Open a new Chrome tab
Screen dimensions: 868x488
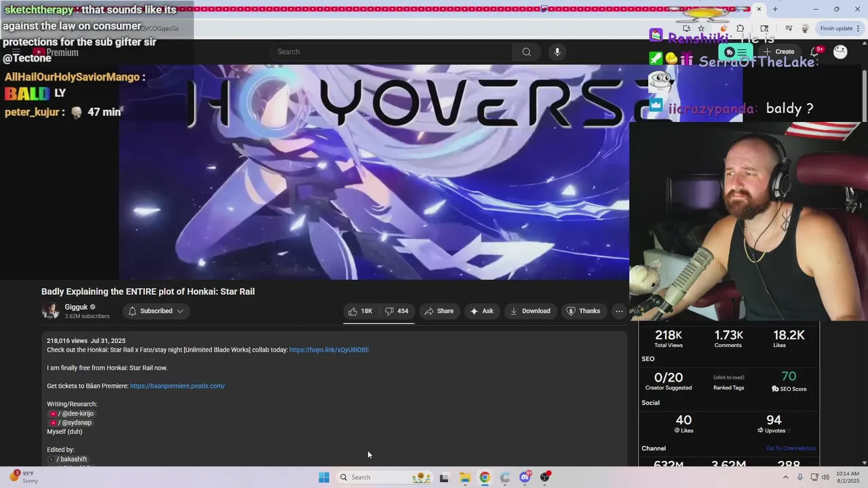tap(775, 9)
